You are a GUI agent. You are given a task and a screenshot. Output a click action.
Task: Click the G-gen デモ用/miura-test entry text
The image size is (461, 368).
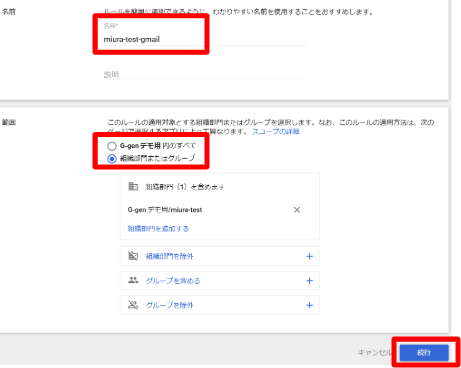pos(165,210)
